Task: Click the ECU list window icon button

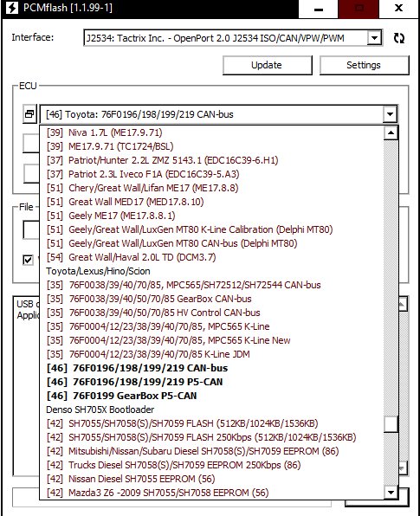Action: coord(29,114)
